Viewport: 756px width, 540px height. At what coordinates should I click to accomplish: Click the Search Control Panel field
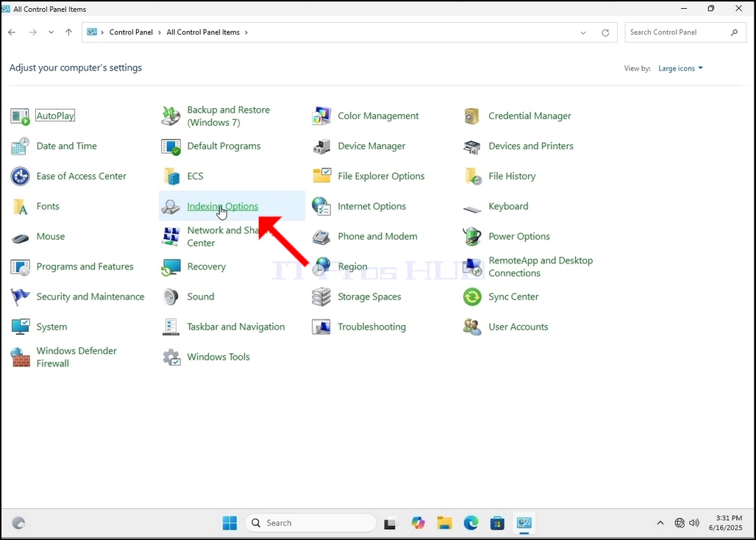(x=684, y=32)
